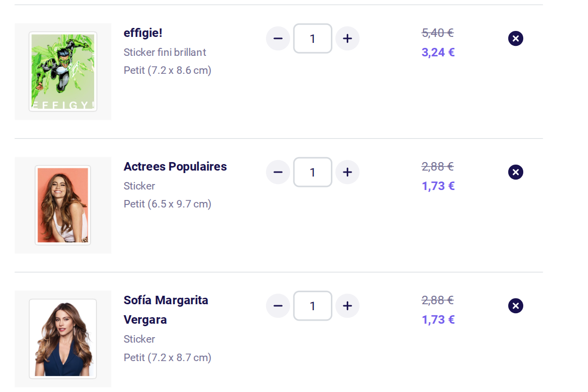Click the 3,24 € discounted price
588x392 pixels.
pyautogui.click(x=438, y=52)
